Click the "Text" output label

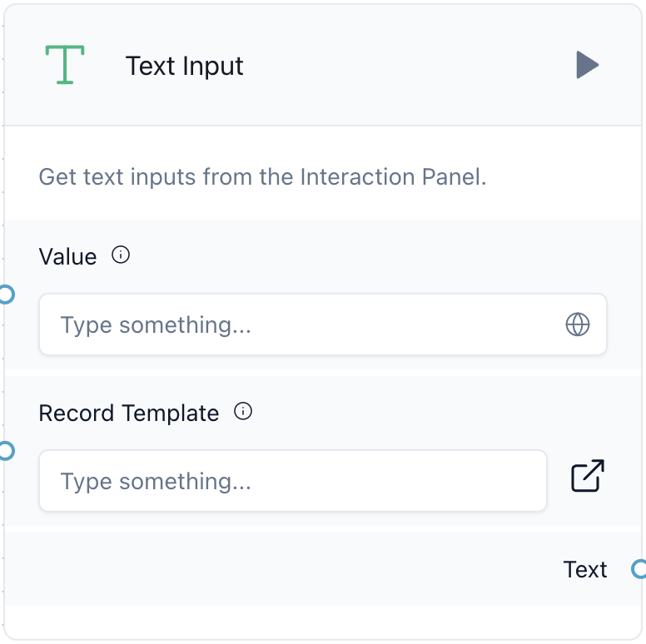tap(585, 570)
